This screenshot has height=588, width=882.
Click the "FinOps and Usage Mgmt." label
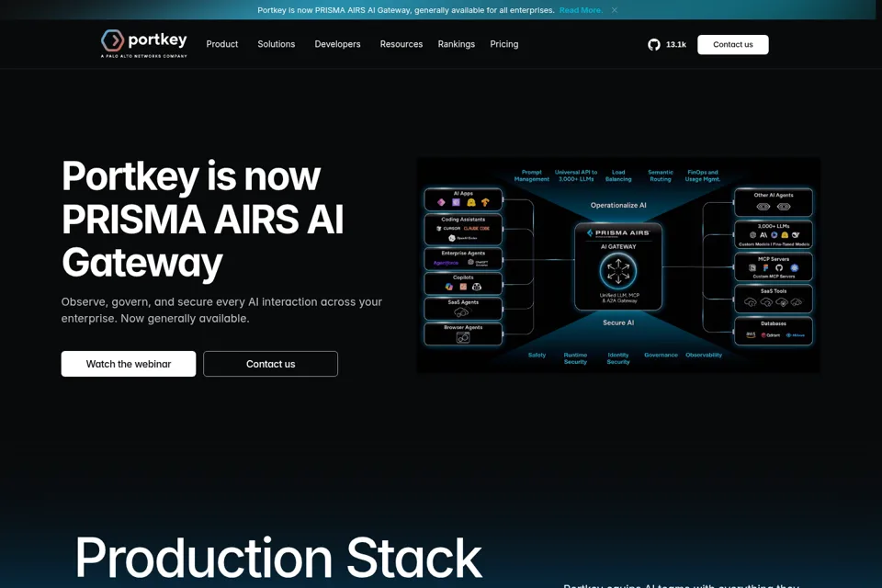pyautogui.click(x=703, y=175)
